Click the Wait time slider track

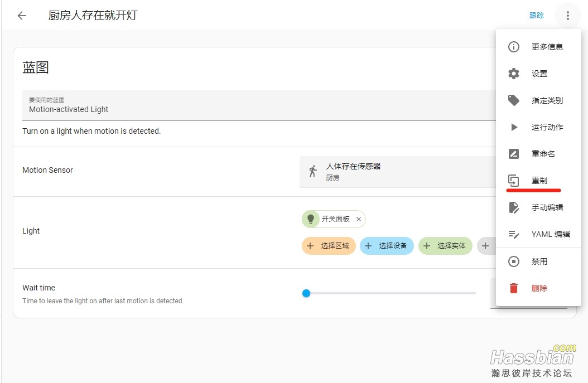(x=390, y=293)
